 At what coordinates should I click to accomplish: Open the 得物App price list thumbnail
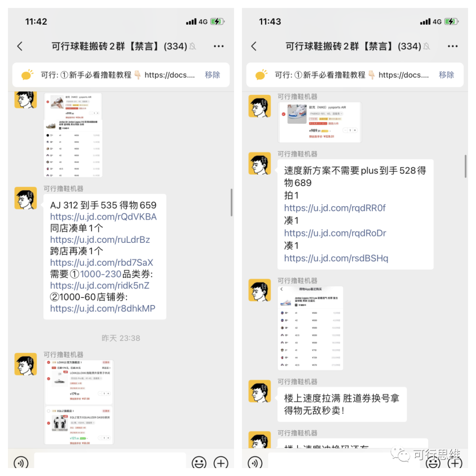point(310,328)
